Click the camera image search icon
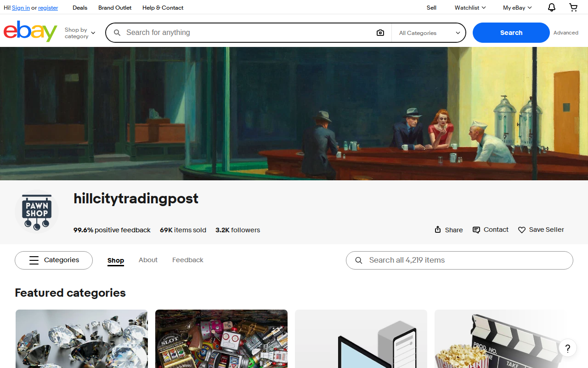This screenshot has width=588, height=368. (380, 33)
